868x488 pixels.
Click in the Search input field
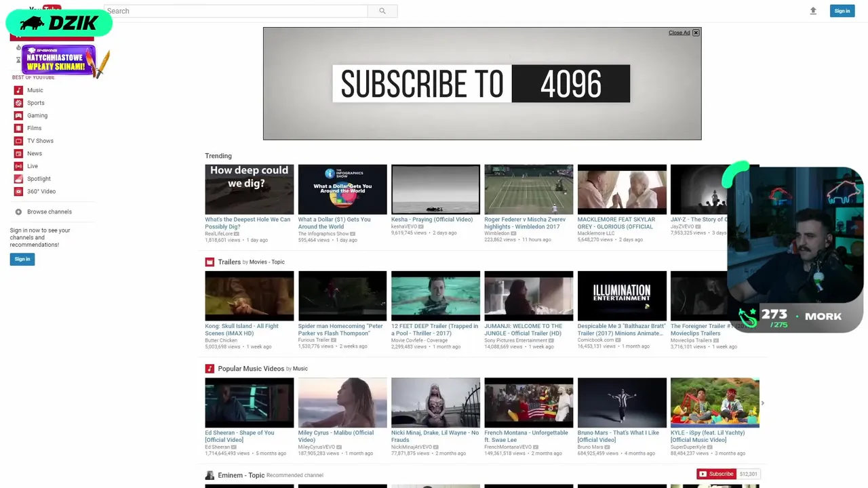click(x=236, y=11)
